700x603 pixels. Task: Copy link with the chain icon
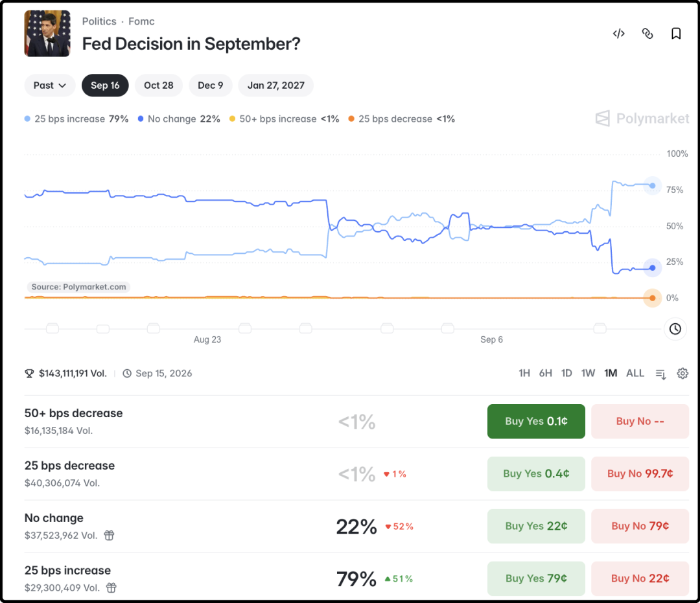click(647, 34)
